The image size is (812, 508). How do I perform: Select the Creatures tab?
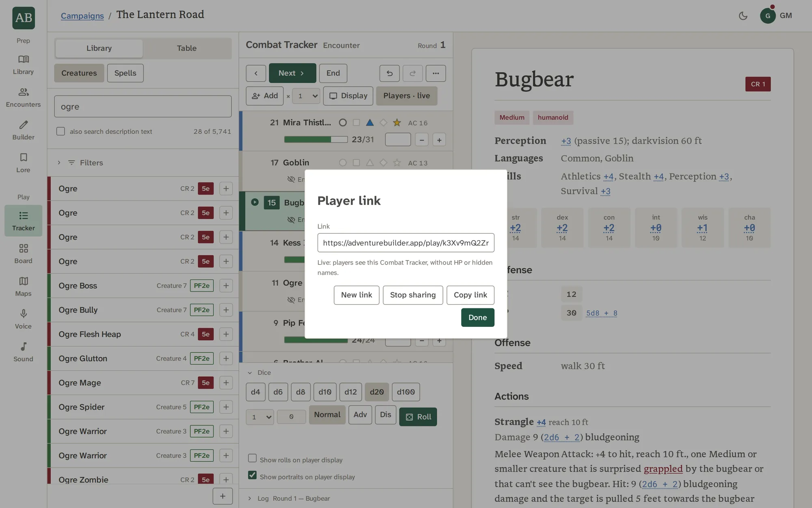[x=79, y=73]
